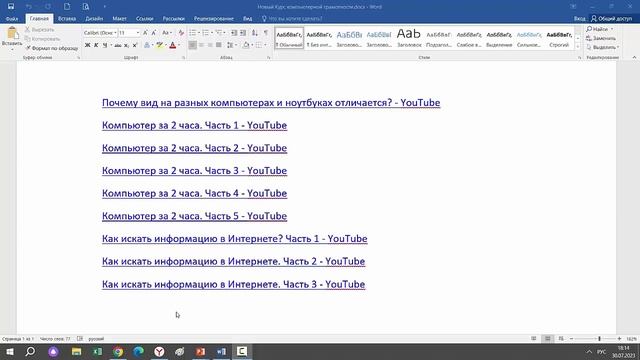Expand the styles gallery with the More arrow
This screenshot has height=360, width=640.
pos(578,47)
